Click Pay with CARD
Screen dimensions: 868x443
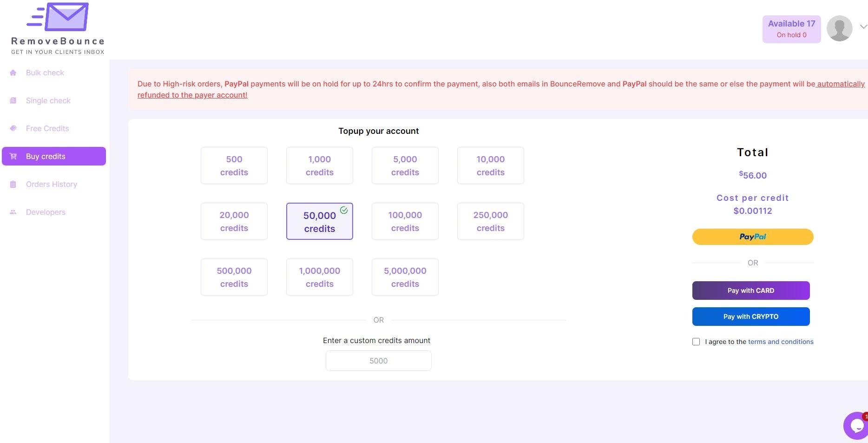(751, 291)
